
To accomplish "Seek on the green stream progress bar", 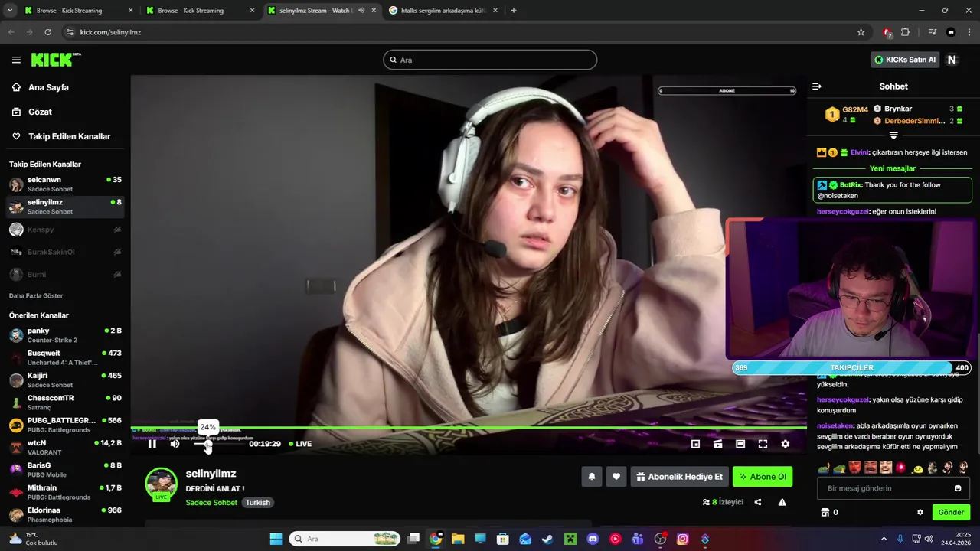I will (x=469, y=427).
